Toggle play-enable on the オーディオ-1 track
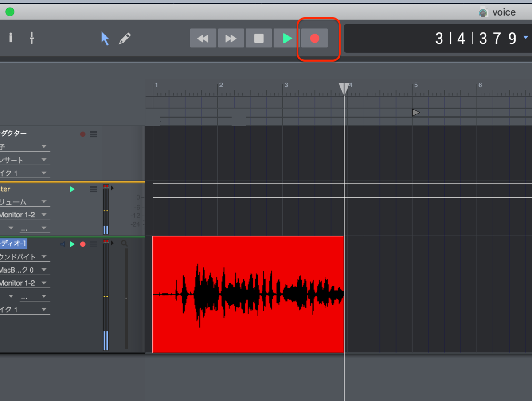 (x=72, y=244)
